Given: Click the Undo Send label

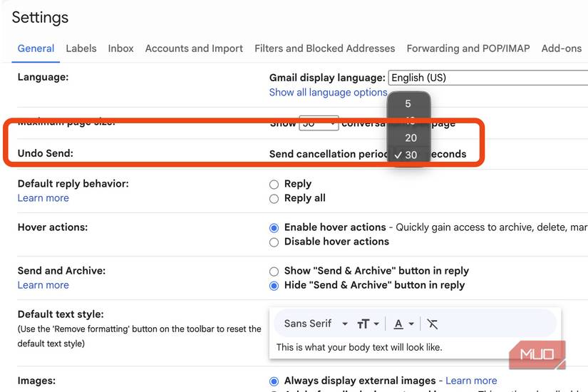Looking at the screenshot, I should [x=46, y=153].
